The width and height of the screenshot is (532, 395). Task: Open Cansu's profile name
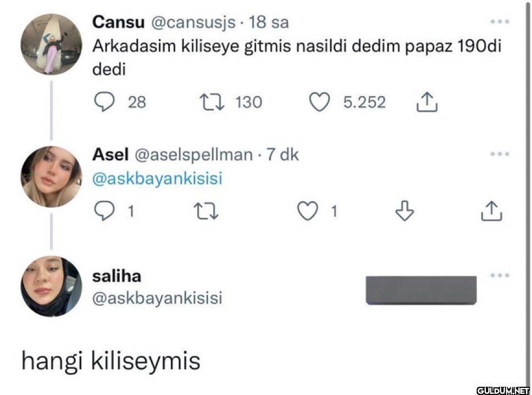(x=118, y=23)
